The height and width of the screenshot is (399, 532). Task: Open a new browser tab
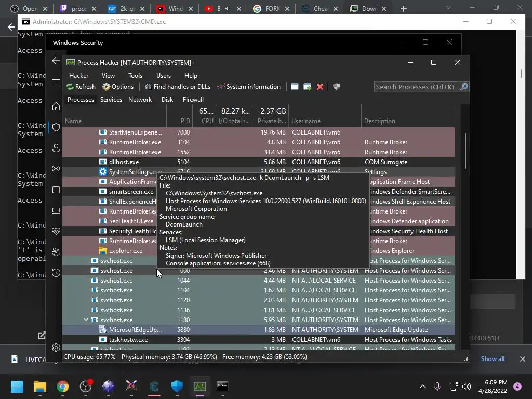(x=403, y=9)
